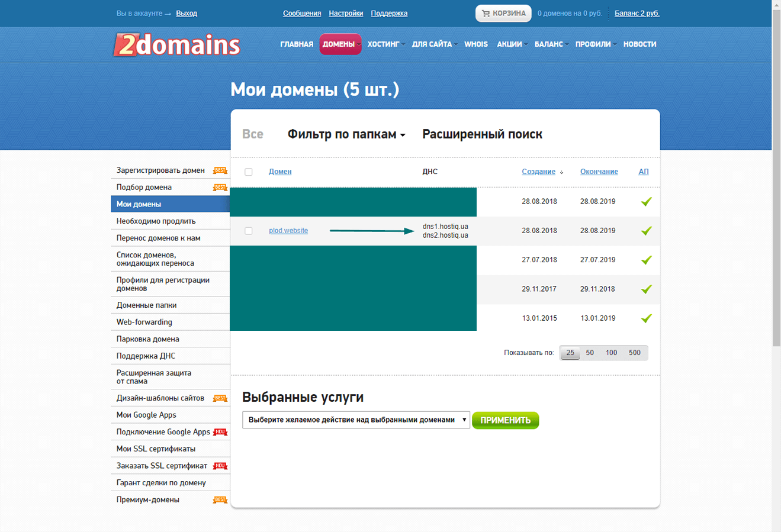Open Настройки link

(x=346, y=13)
